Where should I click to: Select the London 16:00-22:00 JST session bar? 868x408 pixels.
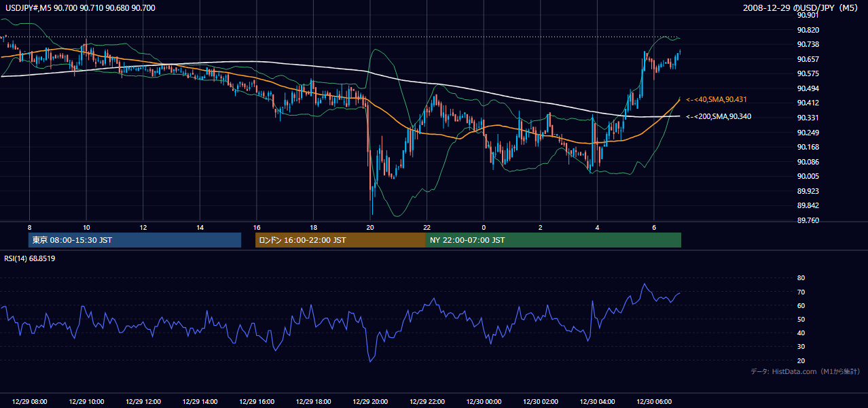tap(340, 240)
